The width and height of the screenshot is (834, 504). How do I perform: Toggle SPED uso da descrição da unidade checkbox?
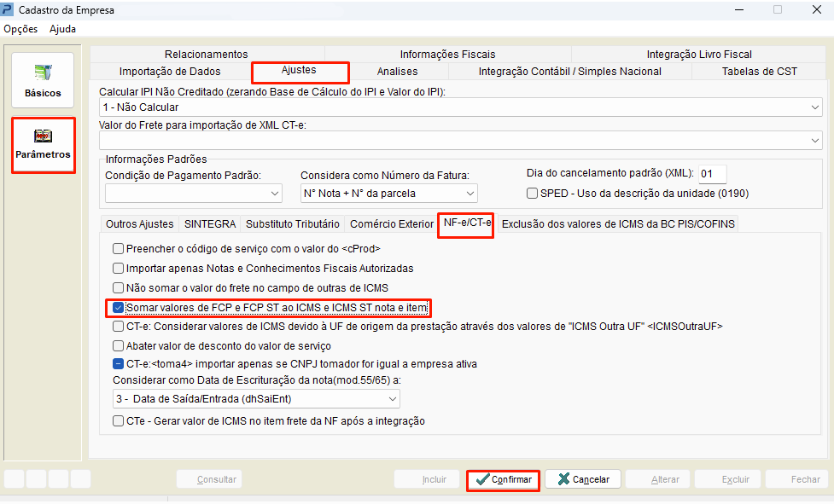(532, 194)
